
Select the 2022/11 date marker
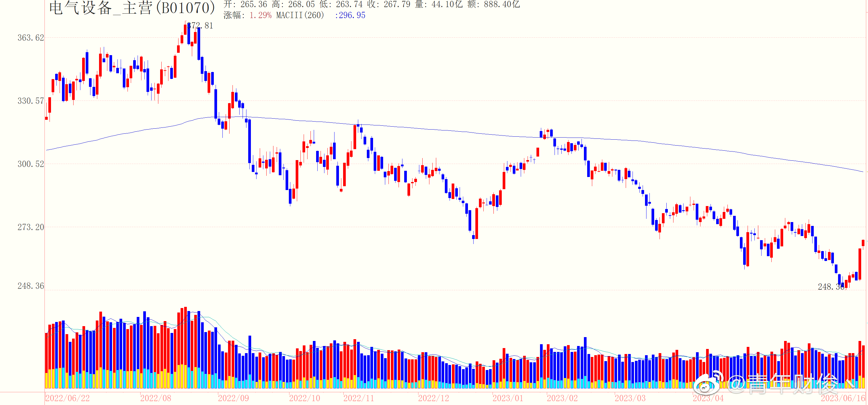coord(359,398)
